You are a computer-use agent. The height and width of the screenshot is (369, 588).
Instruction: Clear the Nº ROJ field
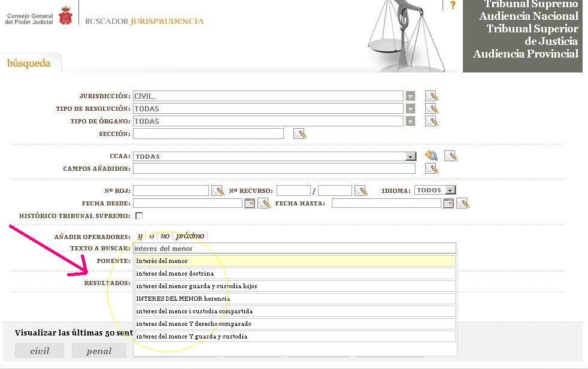(x=217, y=190)
